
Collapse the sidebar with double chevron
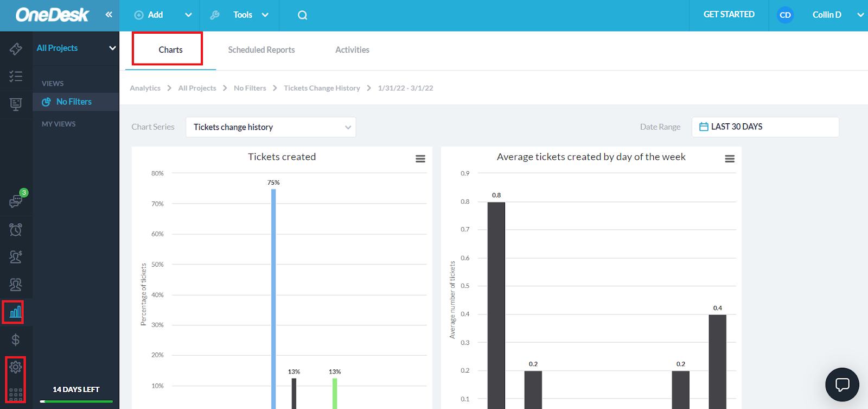point(109,15)
